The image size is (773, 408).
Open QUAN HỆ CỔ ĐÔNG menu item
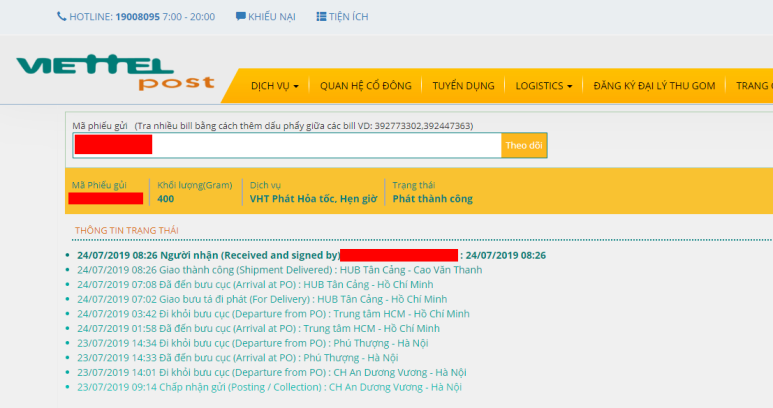pos(365,86)
